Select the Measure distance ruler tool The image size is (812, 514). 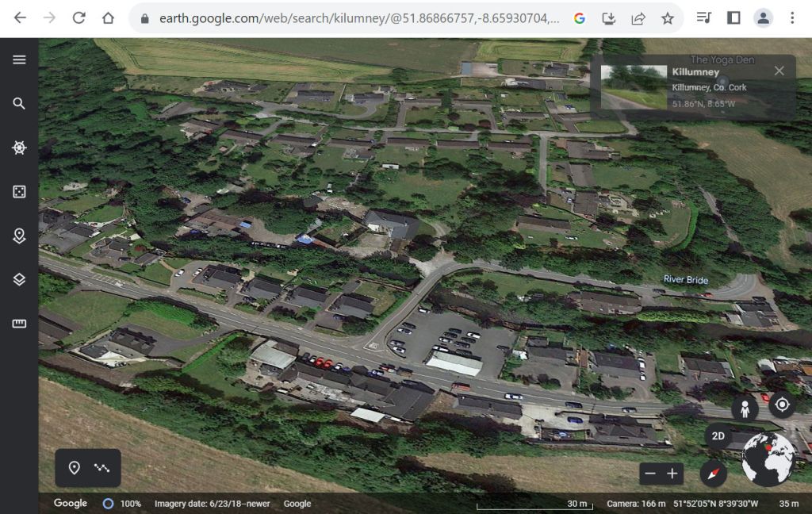click(x=19, y=324)
